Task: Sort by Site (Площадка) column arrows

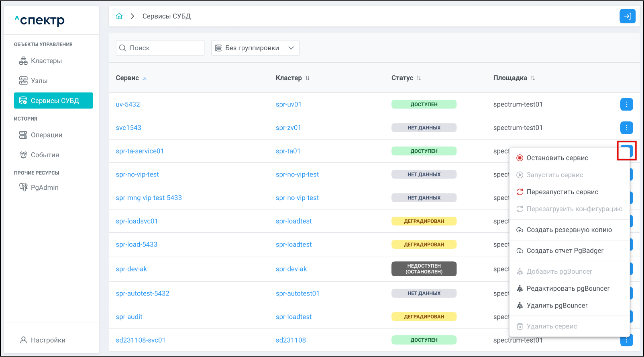Action: coord(533,78)
